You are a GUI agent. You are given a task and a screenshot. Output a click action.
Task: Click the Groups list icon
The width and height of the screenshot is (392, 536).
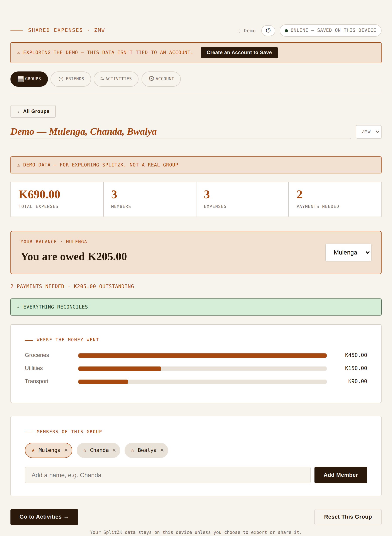(21, 79)
